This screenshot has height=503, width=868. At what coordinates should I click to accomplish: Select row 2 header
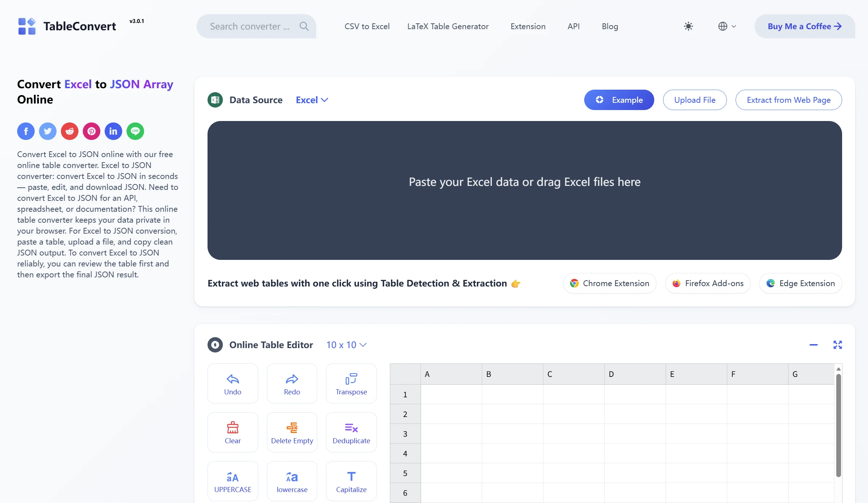point(405,414)
